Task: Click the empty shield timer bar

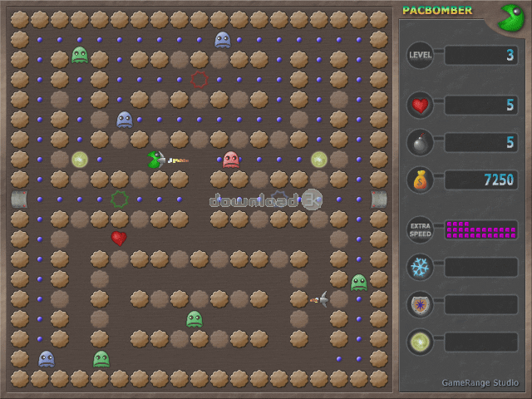Action: [x=481, y=305]
